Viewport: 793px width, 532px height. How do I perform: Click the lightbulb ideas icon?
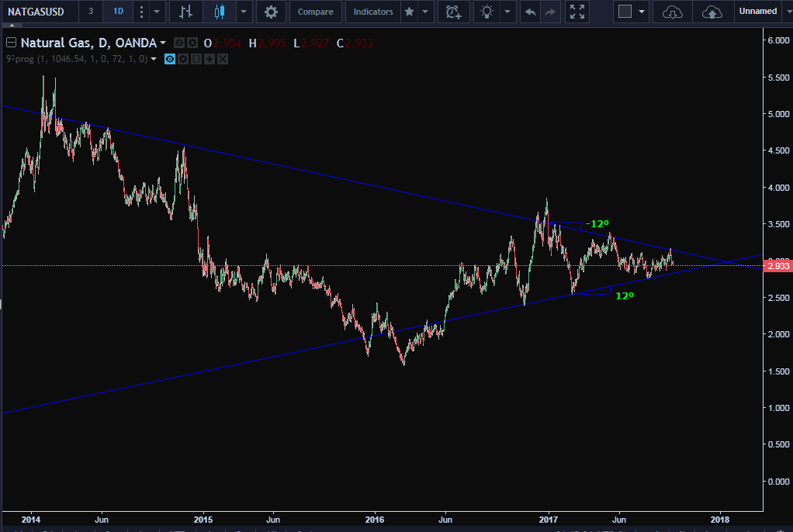coord(487,12)
